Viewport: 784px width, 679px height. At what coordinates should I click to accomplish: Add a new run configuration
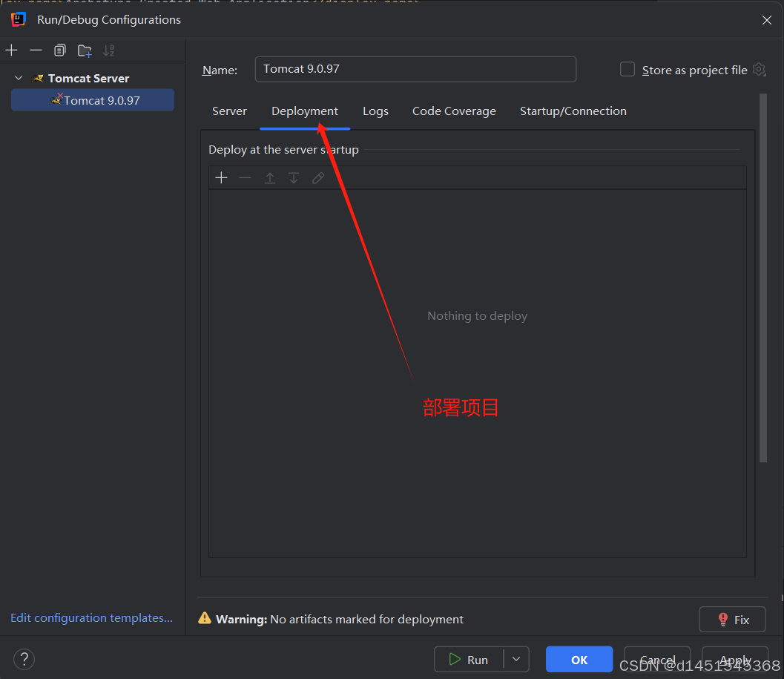tap(12, 50)
